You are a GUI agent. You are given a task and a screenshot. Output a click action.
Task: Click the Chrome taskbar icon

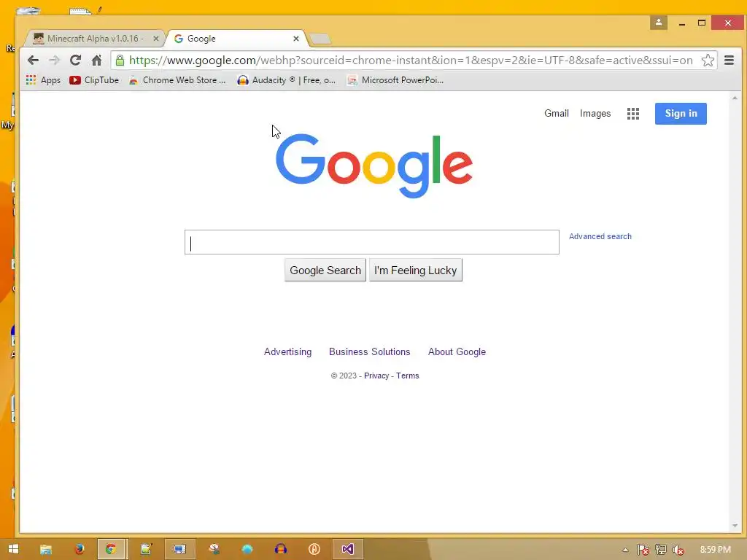pyautogui.click(x=111, y=549)
